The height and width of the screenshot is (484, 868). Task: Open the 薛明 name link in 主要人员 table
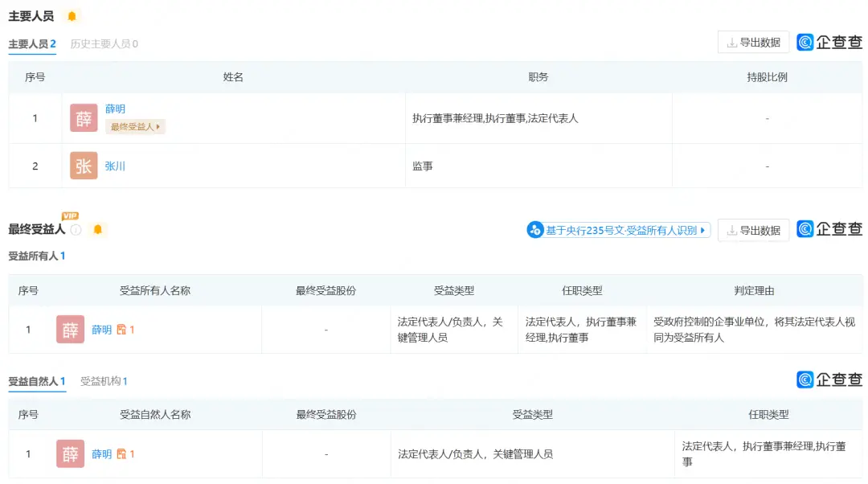point(115,109)
